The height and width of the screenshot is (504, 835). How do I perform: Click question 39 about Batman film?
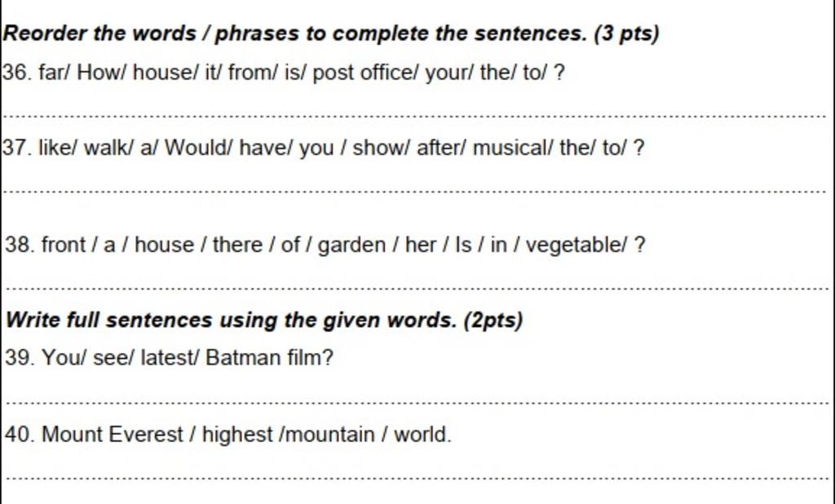tap(170, 357)
